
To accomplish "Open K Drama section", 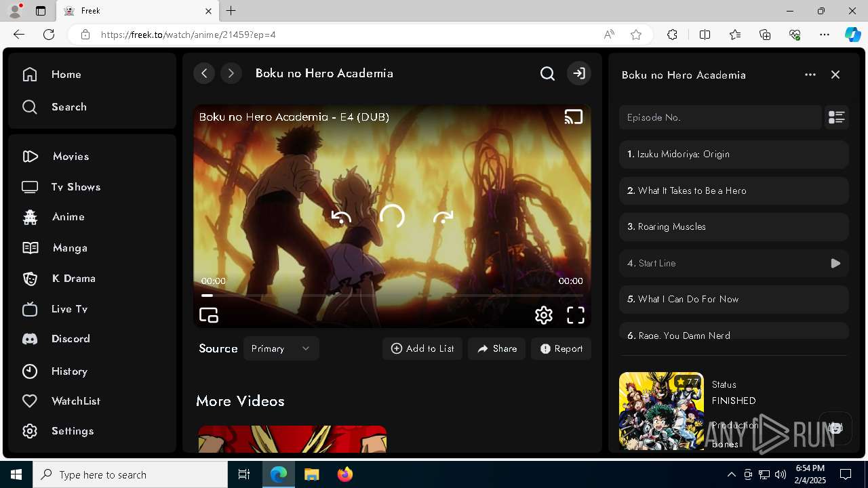I will (58, 279).
